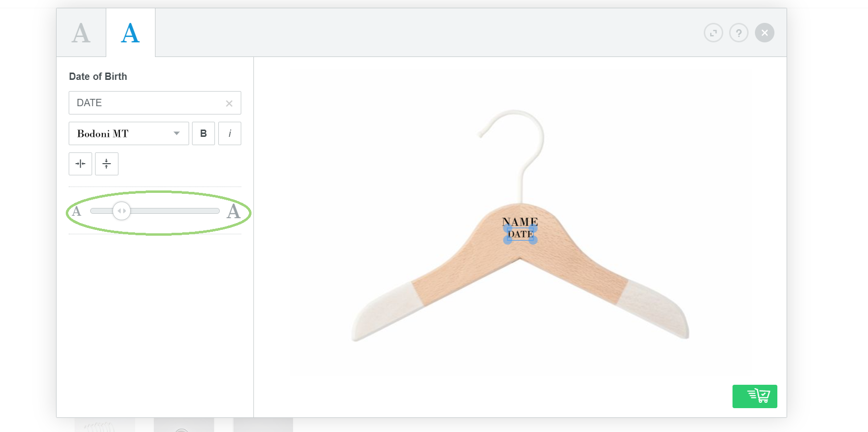Add design to cart with green button
The width and height of the screenshot is (868, 432).
[755, 396]
